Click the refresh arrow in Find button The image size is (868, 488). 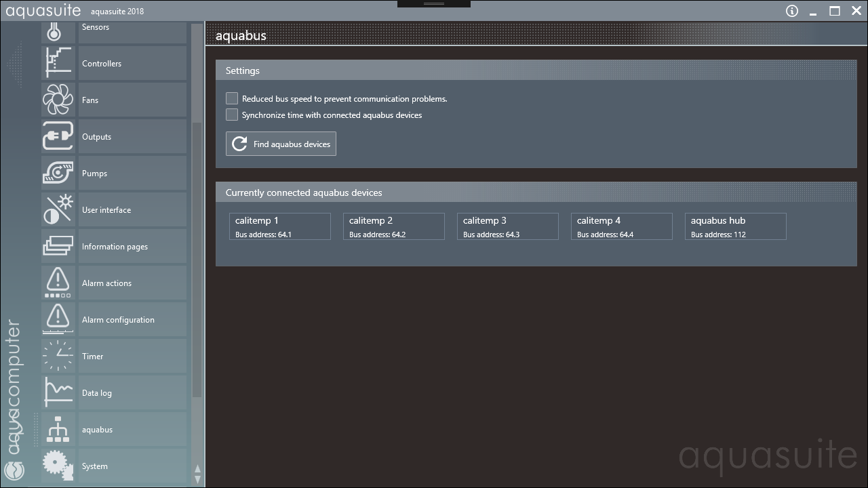coord(239,144)
